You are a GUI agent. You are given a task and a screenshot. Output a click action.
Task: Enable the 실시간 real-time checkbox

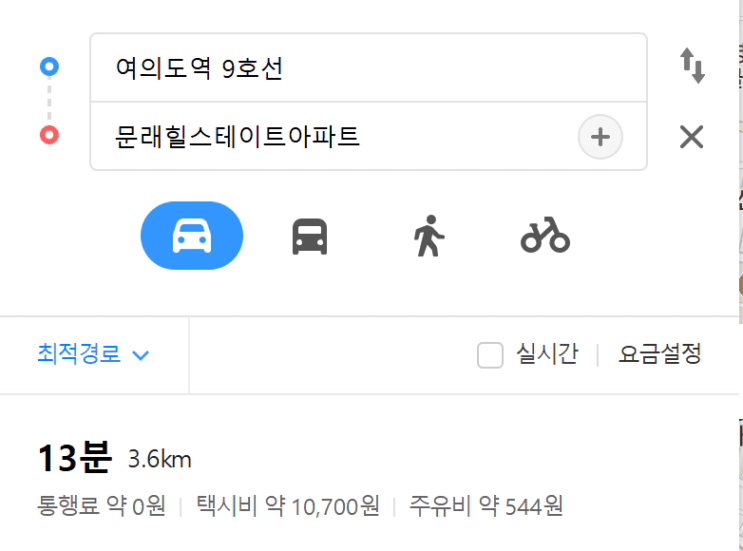(x=490, y=355)
